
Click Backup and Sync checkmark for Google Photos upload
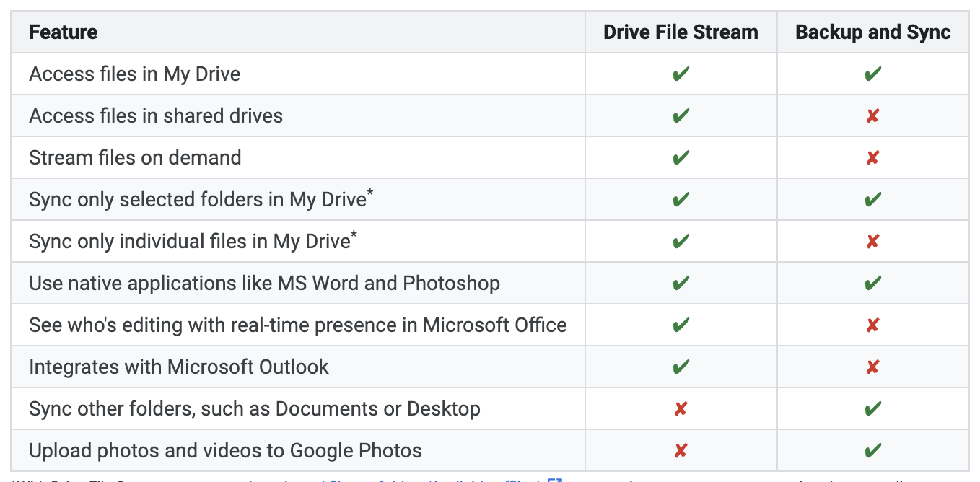[x=872, y=451]
